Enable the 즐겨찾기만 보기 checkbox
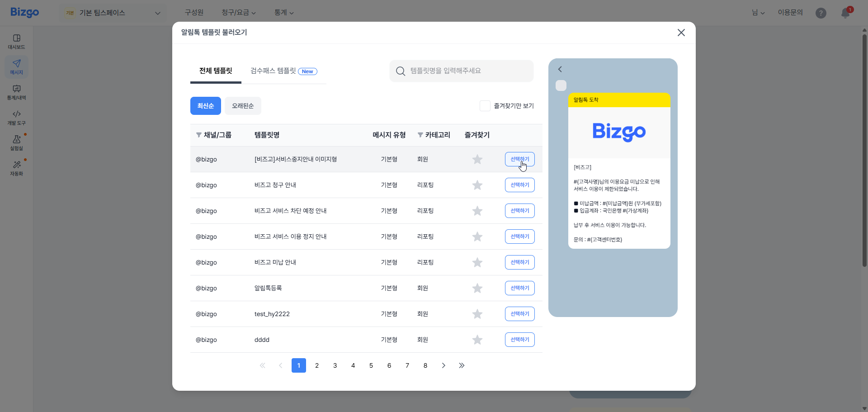Image resolution: width=868 pixels, height=412 pixels. coord(485,105)
